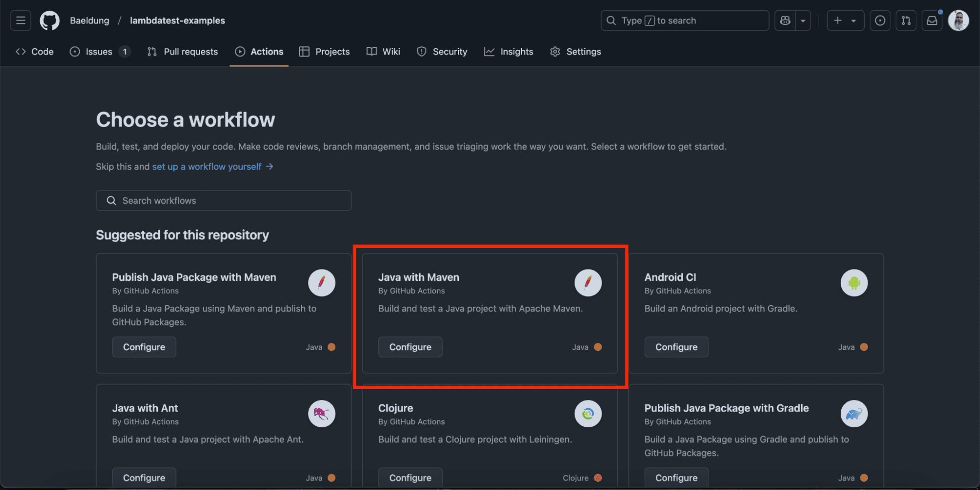Expand the Copilot dropdown arrow
The image size is (980, 490).
803,21
